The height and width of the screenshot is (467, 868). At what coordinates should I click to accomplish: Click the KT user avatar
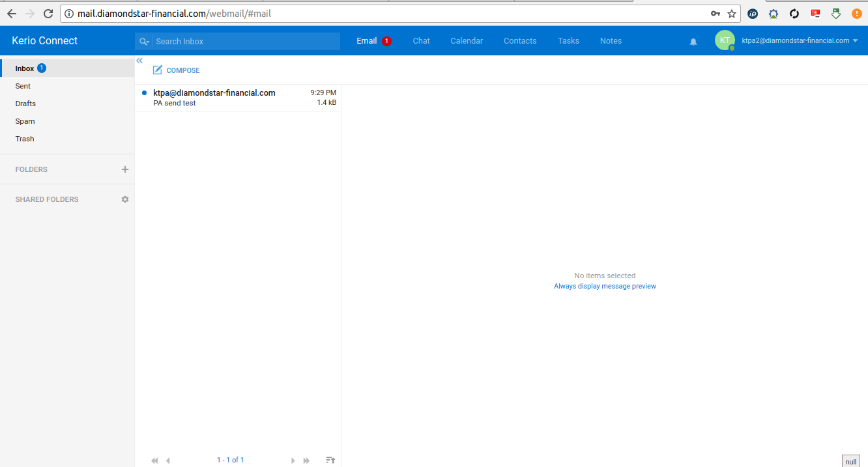click(725, 40)
